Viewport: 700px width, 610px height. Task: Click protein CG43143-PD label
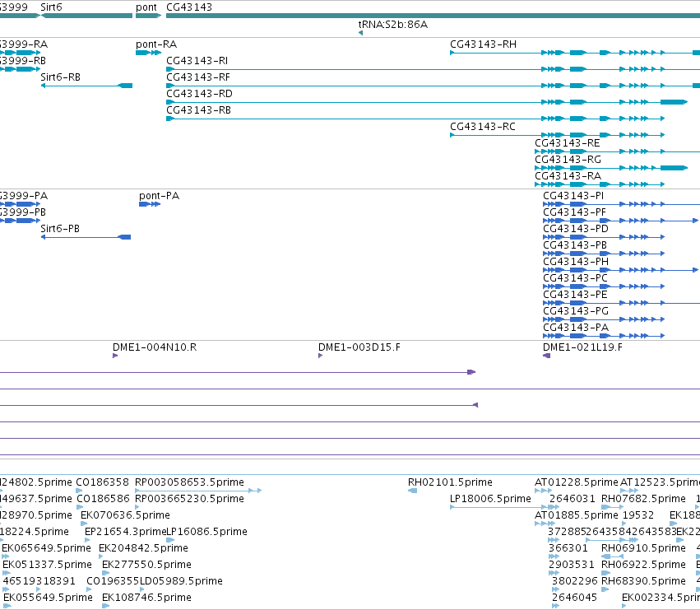point(576,229)
